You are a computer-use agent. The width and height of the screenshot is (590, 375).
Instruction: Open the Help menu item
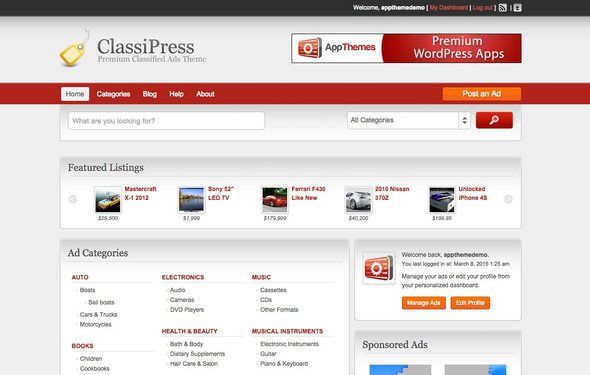point(176,94)
